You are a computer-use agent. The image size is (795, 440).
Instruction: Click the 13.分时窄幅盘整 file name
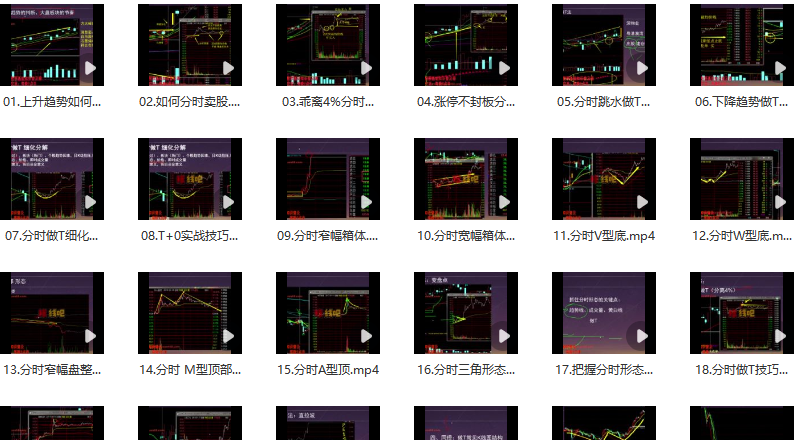52,370
